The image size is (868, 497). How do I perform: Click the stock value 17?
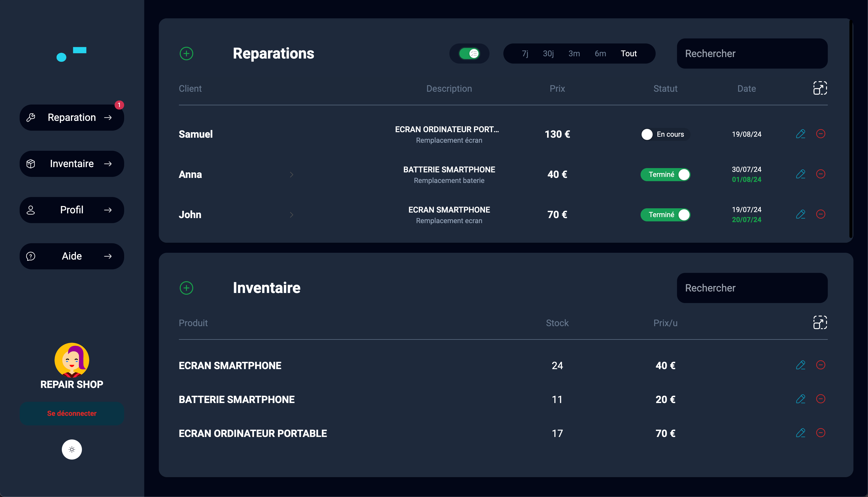pyautogui.click(x=557, y=433)
